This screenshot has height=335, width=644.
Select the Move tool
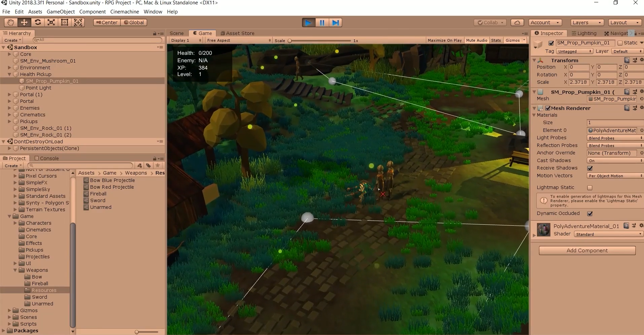24,22
